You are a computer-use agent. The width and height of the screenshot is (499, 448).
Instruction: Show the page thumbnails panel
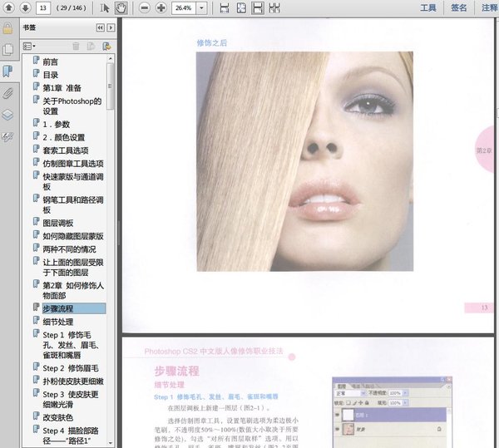point(7,49)
